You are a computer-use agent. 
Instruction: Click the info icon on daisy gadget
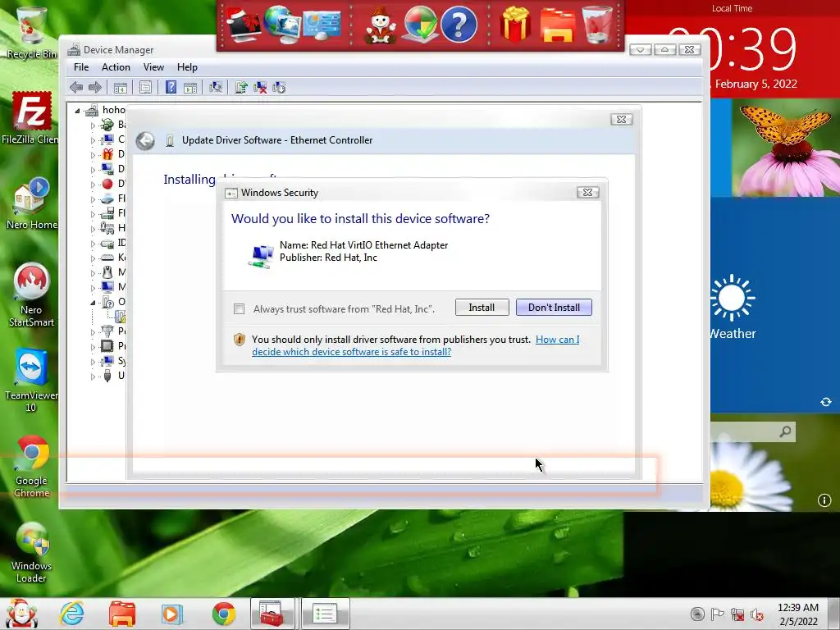pos(824,500)
